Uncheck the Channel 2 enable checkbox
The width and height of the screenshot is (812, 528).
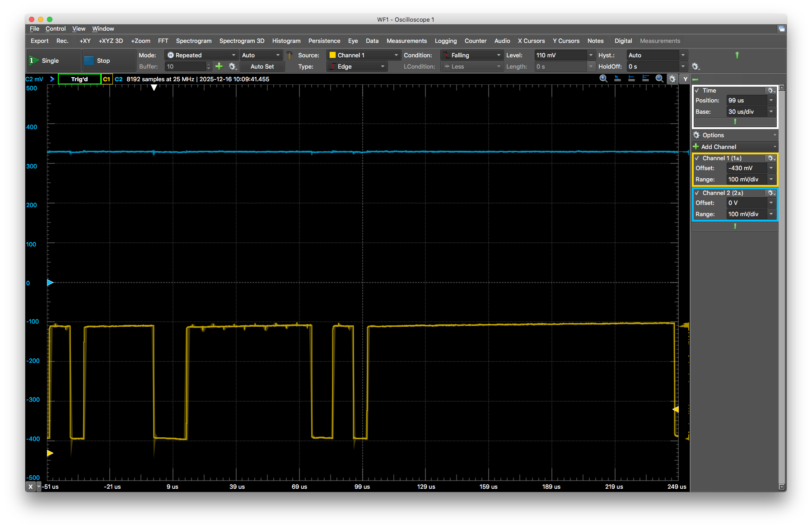click(697, 193)
